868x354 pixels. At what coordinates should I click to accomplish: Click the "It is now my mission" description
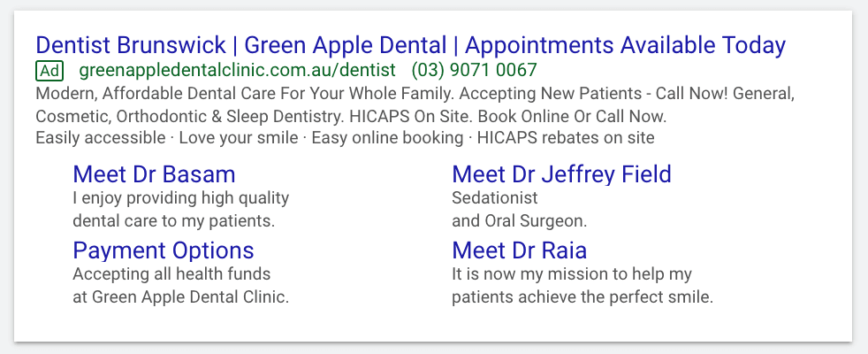click(x=582, y=285)
